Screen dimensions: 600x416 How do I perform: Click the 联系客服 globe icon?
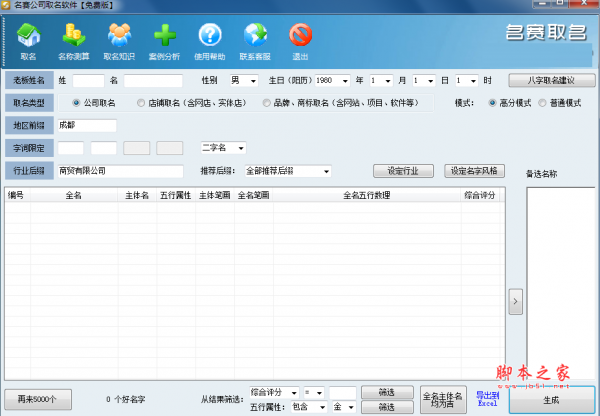tap(255, 38)
